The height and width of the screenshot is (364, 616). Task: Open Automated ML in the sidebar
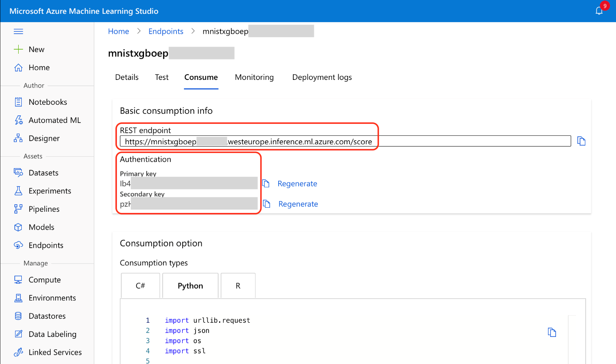(55, 120)
